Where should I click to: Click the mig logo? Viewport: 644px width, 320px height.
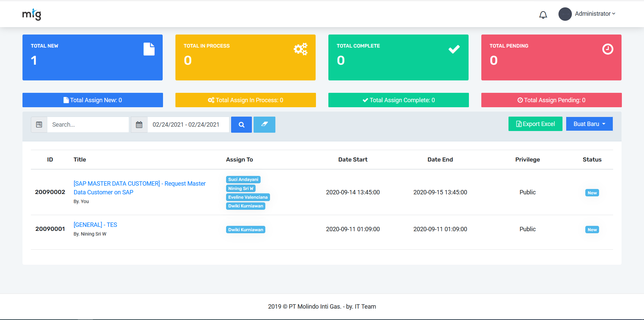tap(32, 14)
